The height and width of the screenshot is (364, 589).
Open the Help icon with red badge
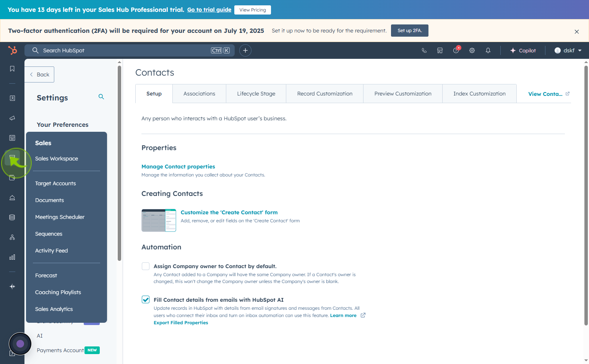[456, 50]
